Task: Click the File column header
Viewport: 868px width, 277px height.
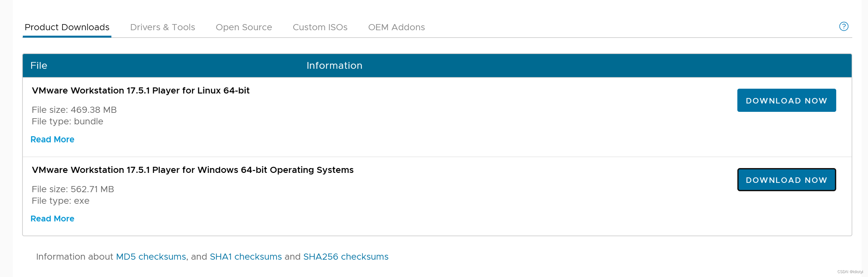Action: pyautogui.click(x=39, y=66)
